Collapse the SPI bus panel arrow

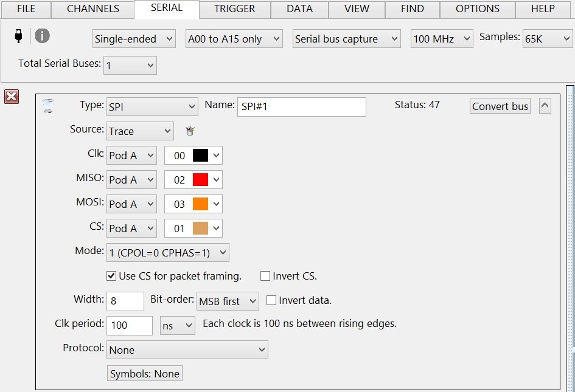pos(545,106)
